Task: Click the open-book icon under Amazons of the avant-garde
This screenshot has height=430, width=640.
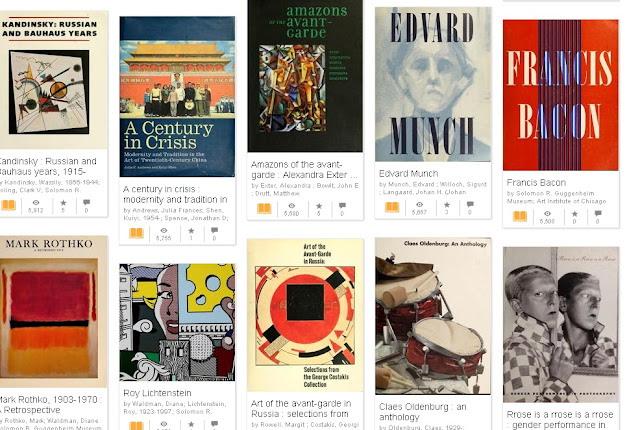Action: pos(264,208)
